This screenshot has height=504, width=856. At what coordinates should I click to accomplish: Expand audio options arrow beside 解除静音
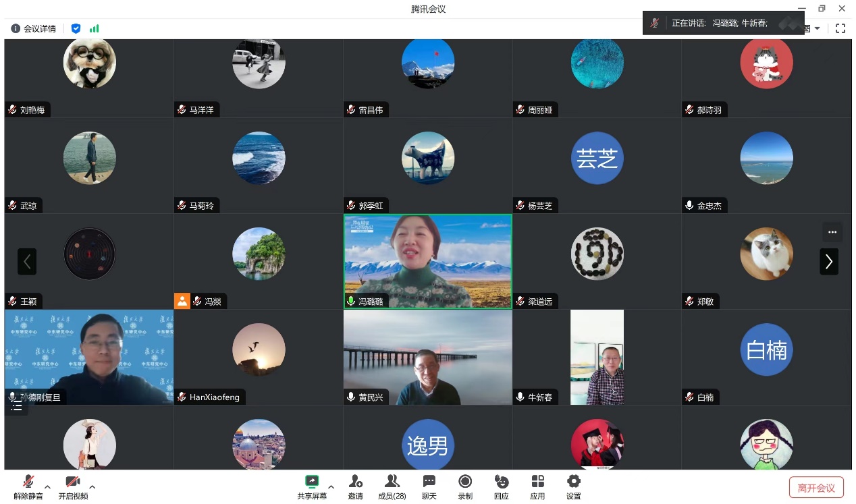click(x=47, y=486)
